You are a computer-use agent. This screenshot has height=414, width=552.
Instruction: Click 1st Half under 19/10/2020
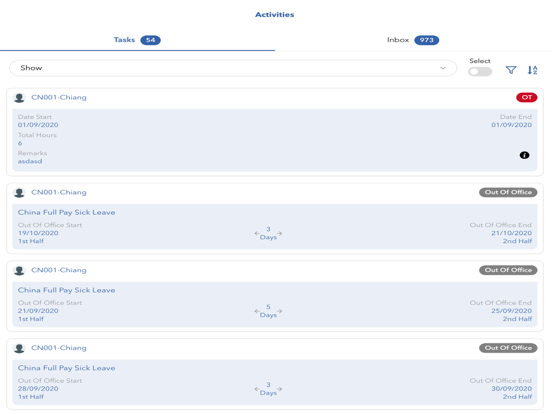(31, 241)
